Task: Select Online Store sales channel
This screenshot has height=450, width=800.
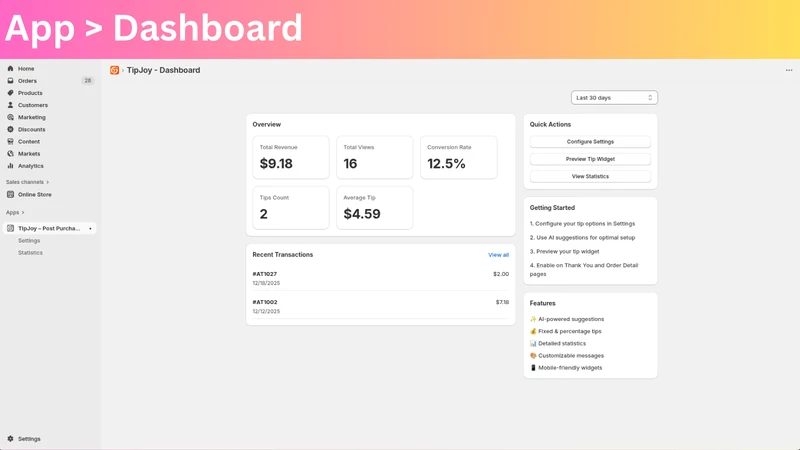Action: pyautogui.click(x=35, y=194)
